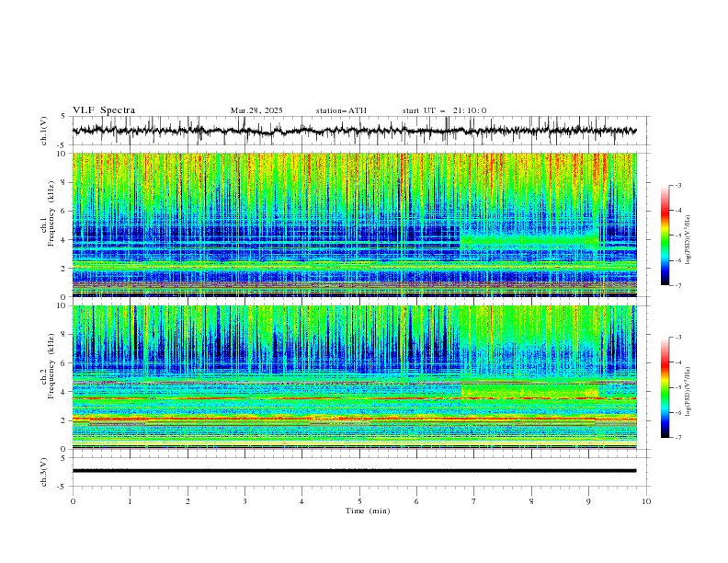Select the date "Mar.28, 2025"
This screenshot has width=728, height=563.
click(256, 110)
